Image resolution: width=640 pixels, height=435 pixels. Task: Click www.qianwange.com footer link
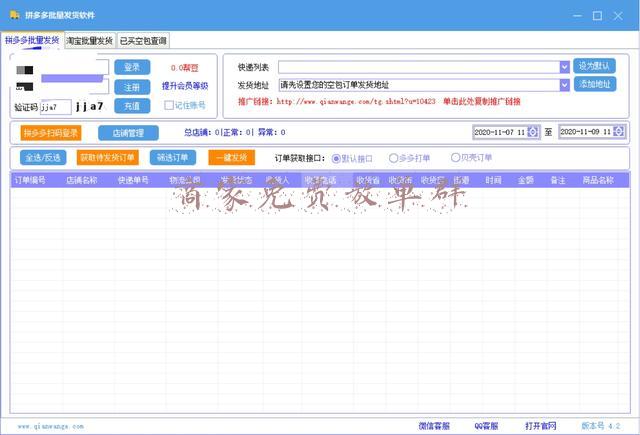[51, 426]
